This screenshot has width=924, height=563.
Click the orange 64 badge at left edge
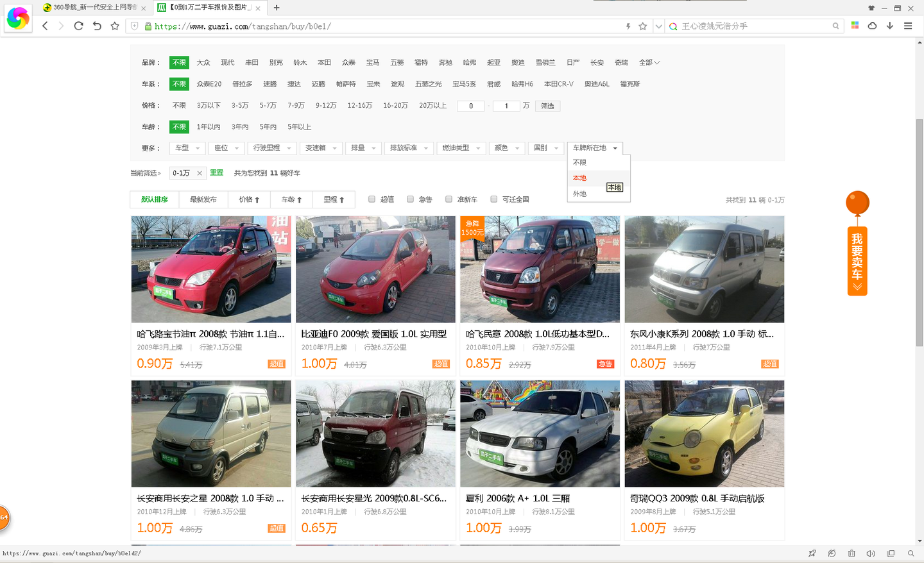pyautogui.click(x=4, y=517)
